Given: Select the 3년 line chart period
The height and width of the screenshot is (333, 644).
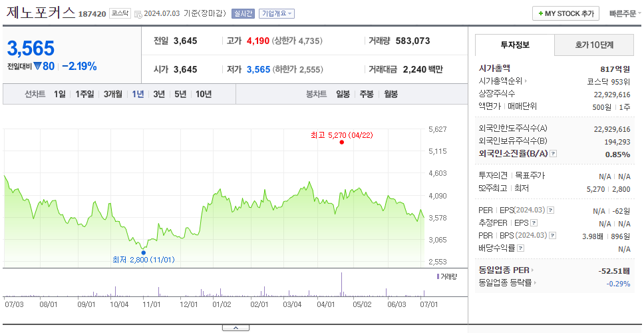Looking at the screenshot, I should tap(159, 94).
